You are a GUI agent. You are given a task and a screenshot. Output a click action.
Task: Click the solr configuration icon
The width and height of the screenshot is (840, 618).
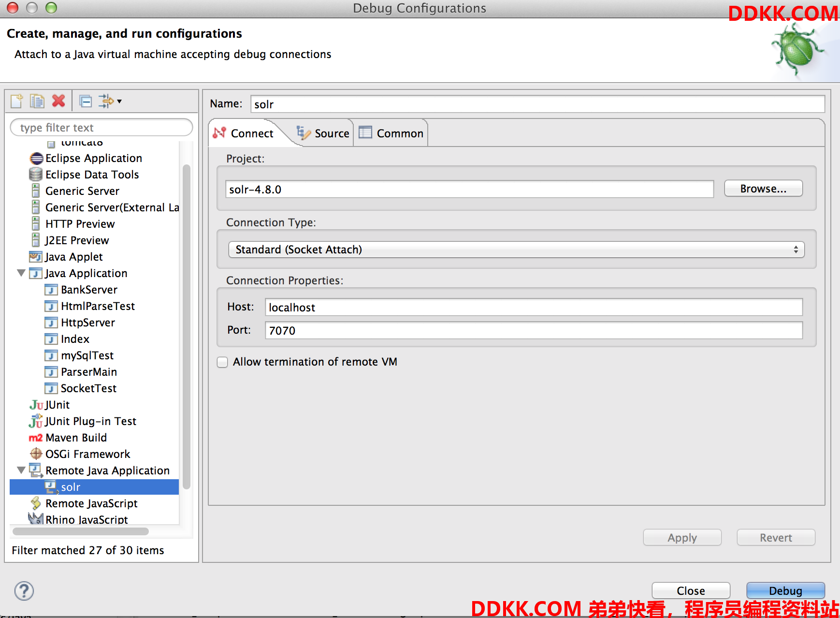click(x=51, y=487)
